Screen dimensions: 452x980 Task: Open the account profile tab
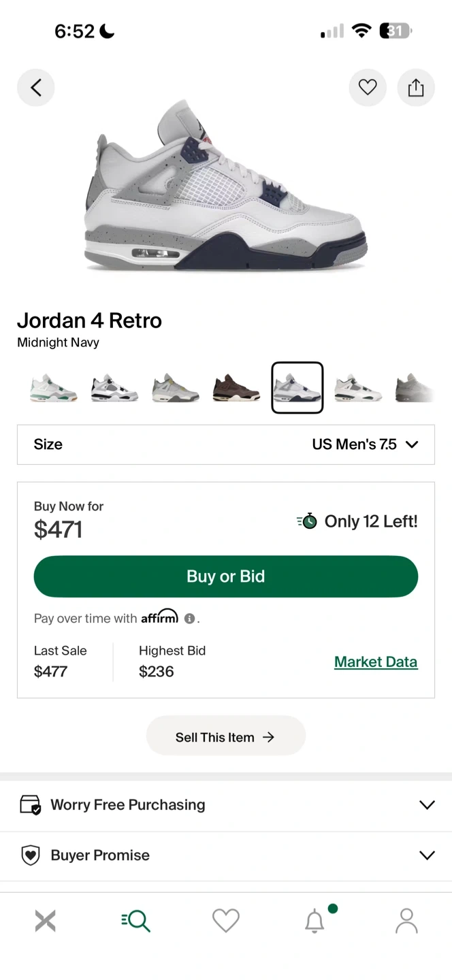[406, 921]
